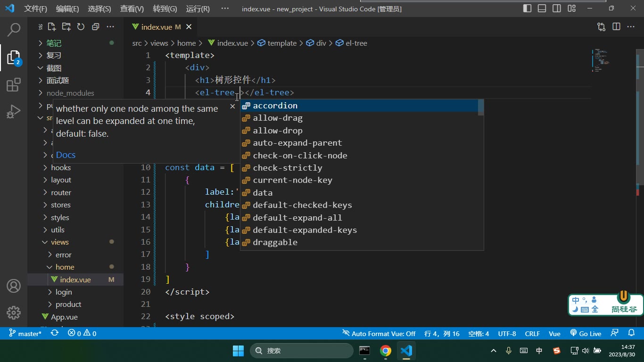Open the Docs link in tooltip
The image size is (644, 362).
(x=66, y=155)
